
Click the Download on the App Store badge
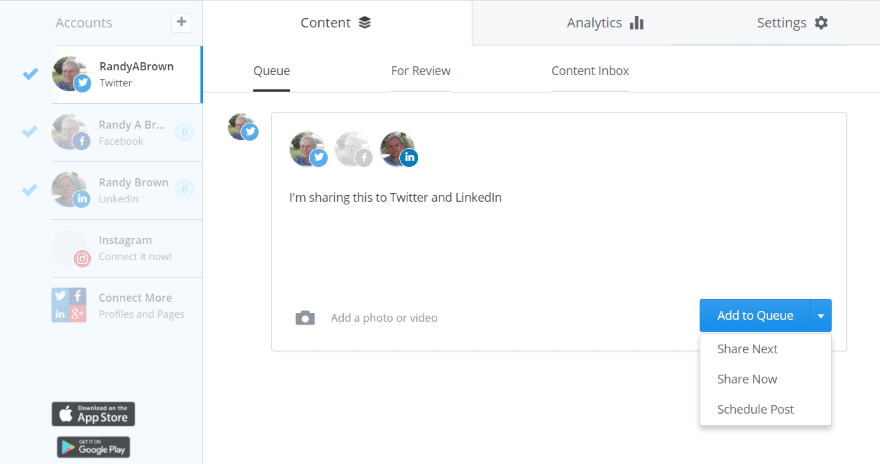click(x=93, y=414)
